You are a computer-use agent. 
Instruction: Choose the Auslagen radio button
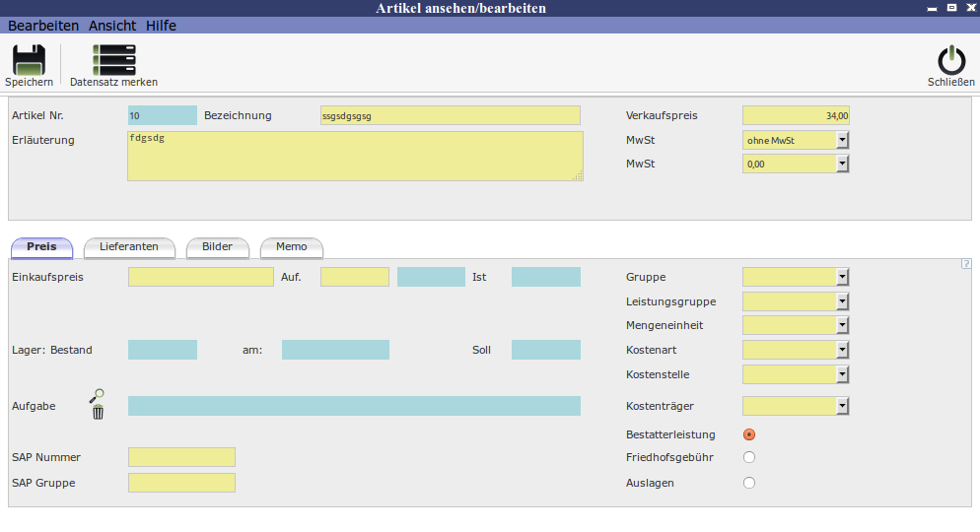coord(749,483)
